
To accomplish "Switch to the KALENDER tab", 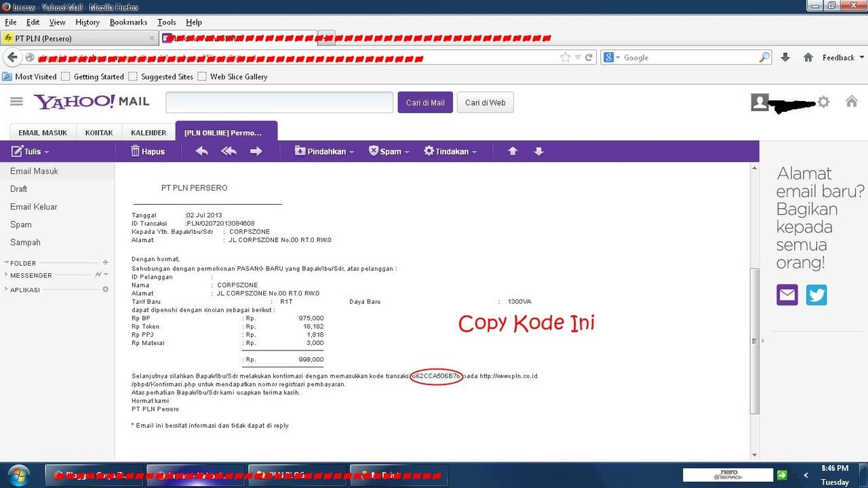I will [x=149, y=133].
